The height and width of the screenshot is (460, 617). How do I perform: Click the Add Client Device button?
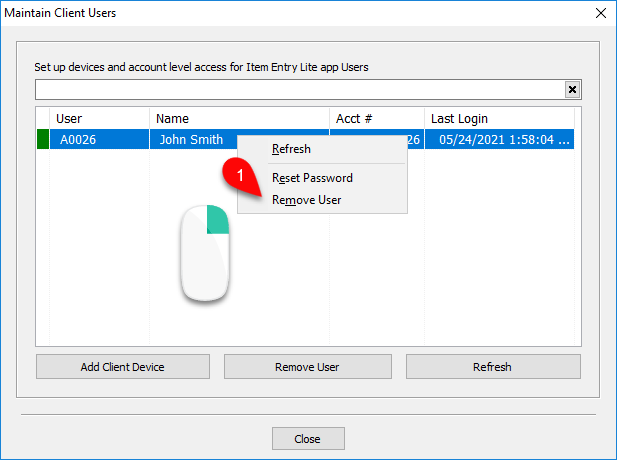tap(123, 367)
